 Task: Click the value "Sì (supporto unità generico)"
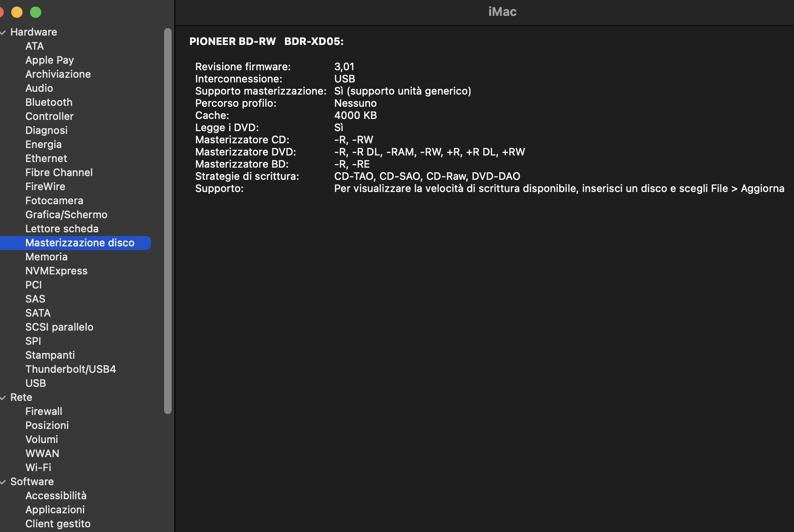tap(403, 91)
